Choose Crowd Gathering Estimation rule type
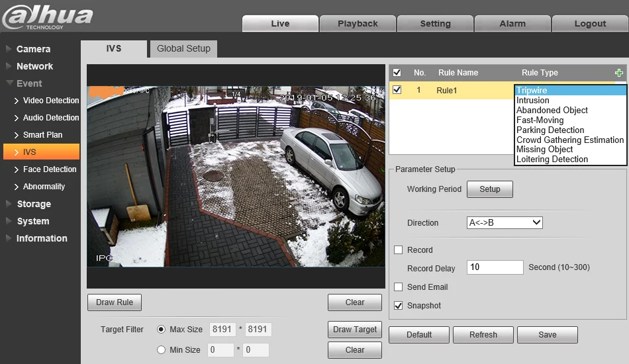 pyautogui.click(x=570, y=140)
